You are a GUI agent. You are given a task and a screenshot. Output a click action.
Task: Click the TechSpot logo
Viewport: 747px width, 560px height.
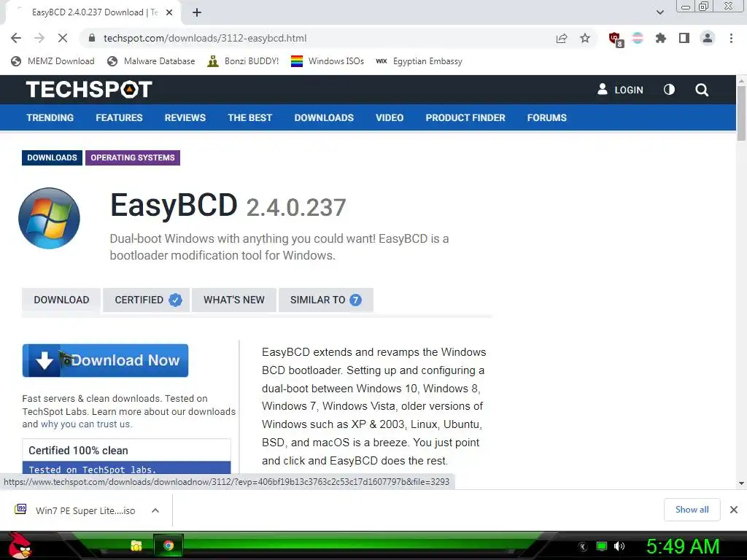tap(89, 90)
